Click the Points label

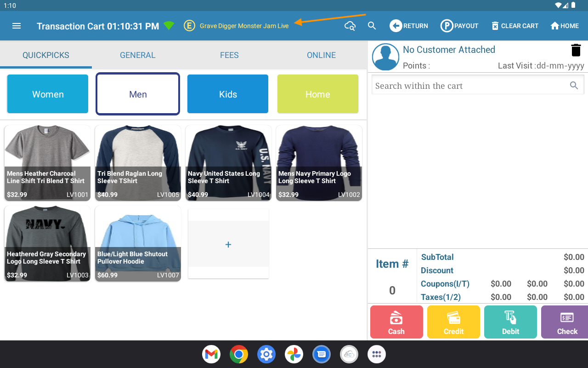(x=416, y=66)
